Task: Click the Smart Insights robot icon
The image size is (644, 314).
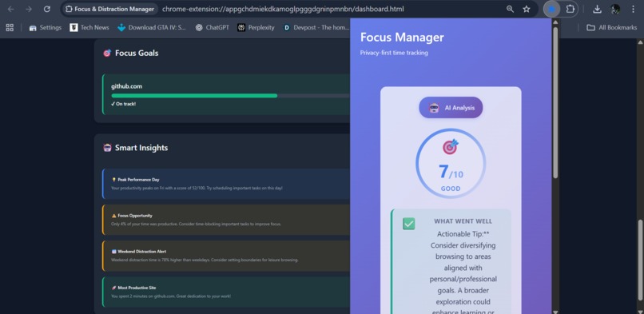Action: [x=107, y=148]
